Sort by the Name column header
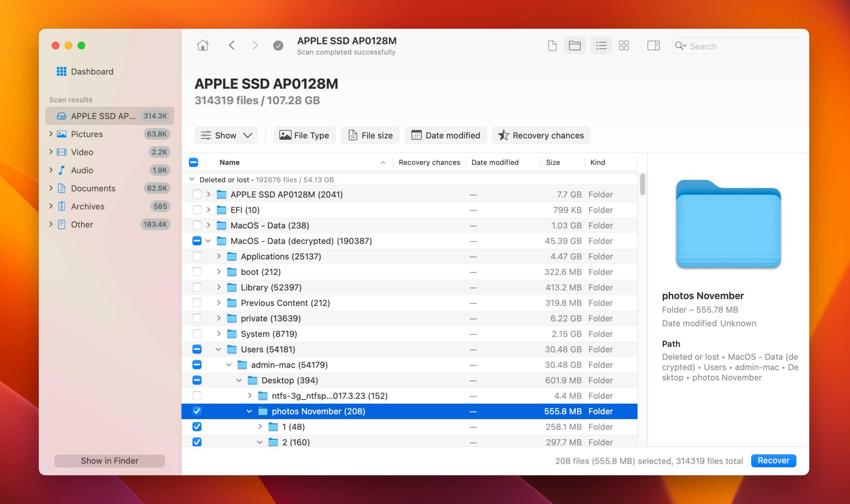 (229, 162)
